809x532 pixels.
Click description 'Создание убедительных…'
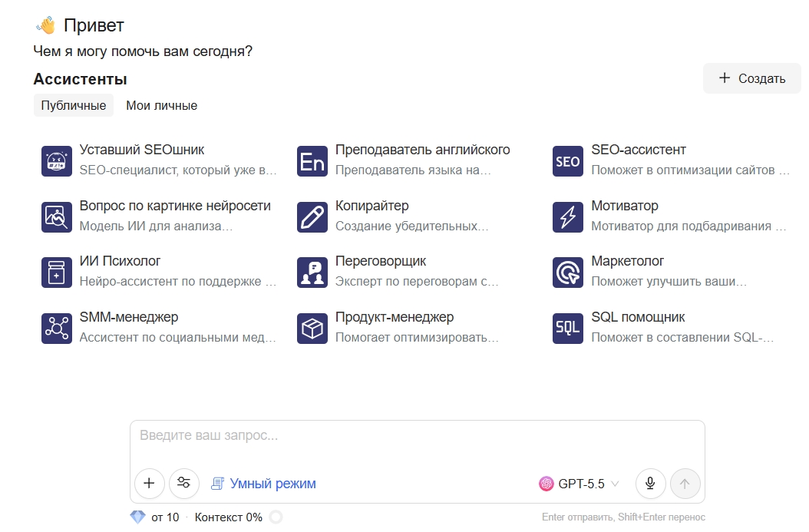411,226
